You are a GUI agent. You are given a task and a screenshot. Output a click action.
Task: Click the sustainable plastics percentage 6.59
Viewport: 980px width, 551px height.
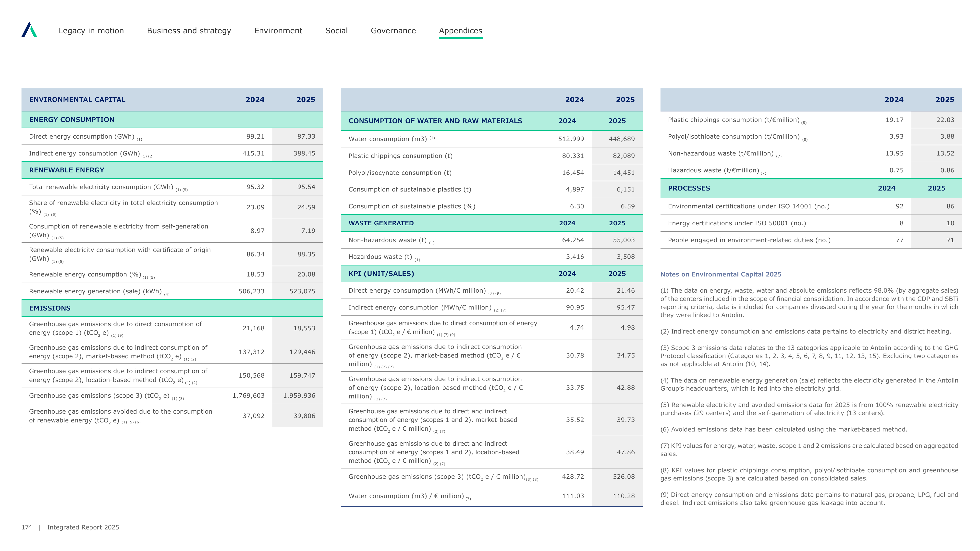pyautogui.click(x=627, y=206)
